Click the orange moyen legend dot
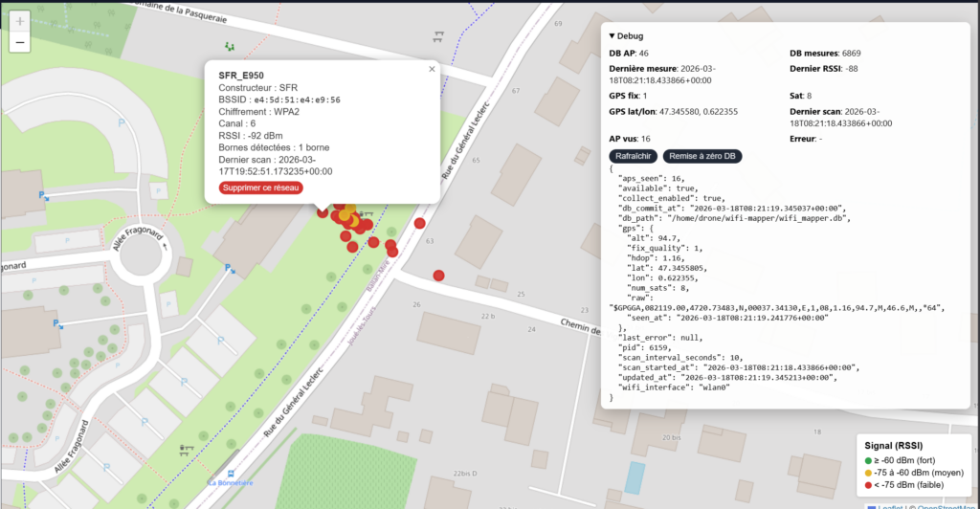 click(867, 473)
